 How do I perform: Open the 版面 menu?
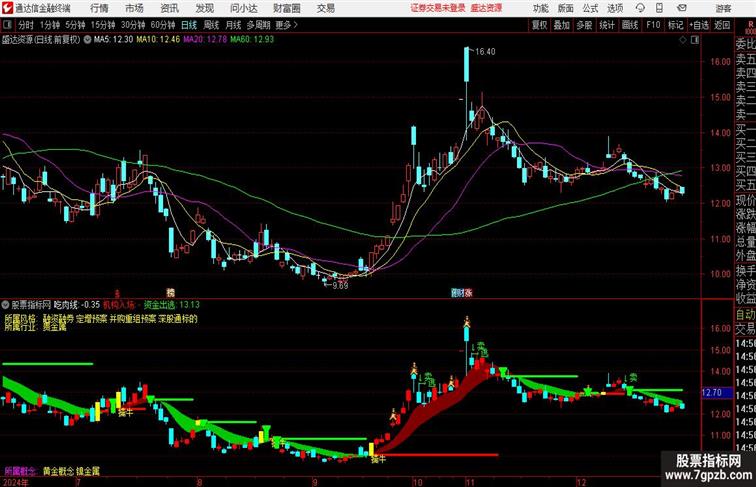pos(566,8)
